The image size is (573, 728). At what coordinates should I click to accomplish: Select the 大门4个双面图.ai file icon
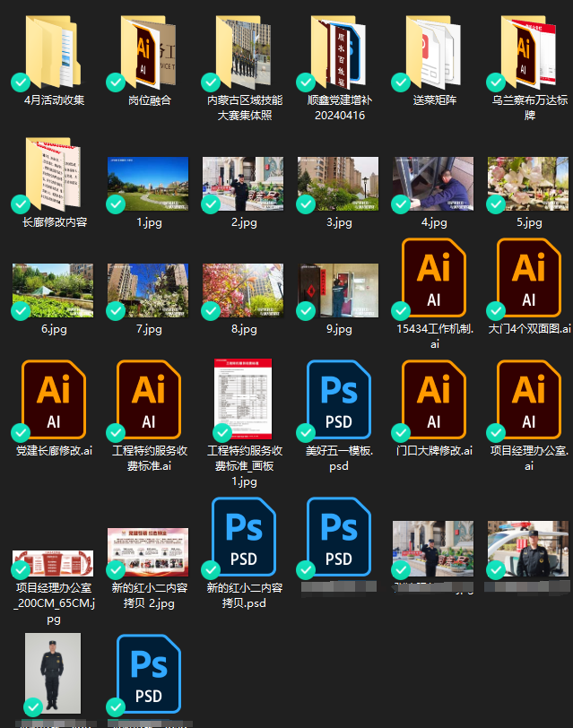[x=528, y=278]
